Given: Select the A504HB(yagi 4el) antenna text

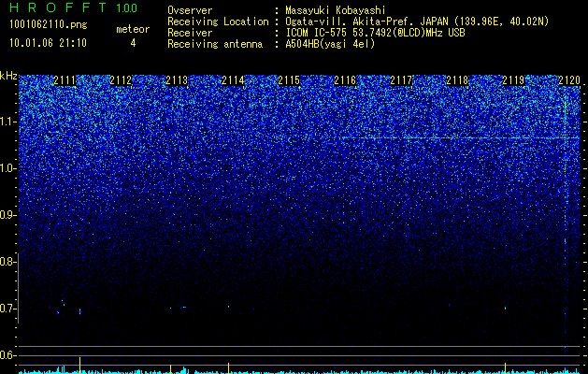Looking at the screenshot, I should coord(330,44).
